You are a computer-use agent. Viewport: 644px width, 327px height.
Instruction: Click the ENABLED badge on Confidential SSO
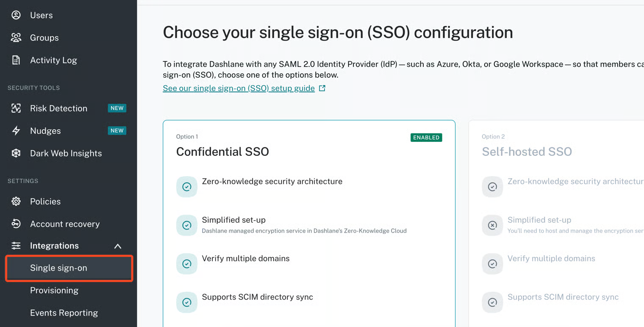point(426,138)
